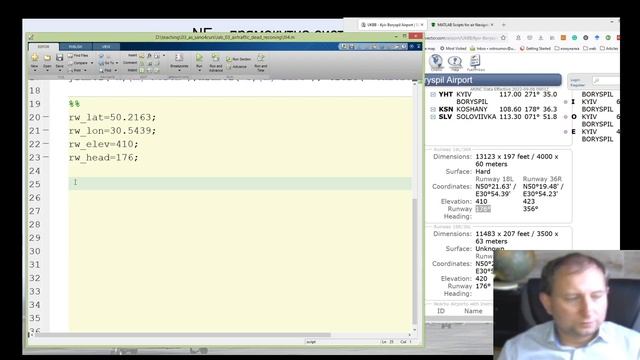Click the YHT navaid row icon
The height and width of the screenshot is (360, 640).
click(x=433, y=94)
